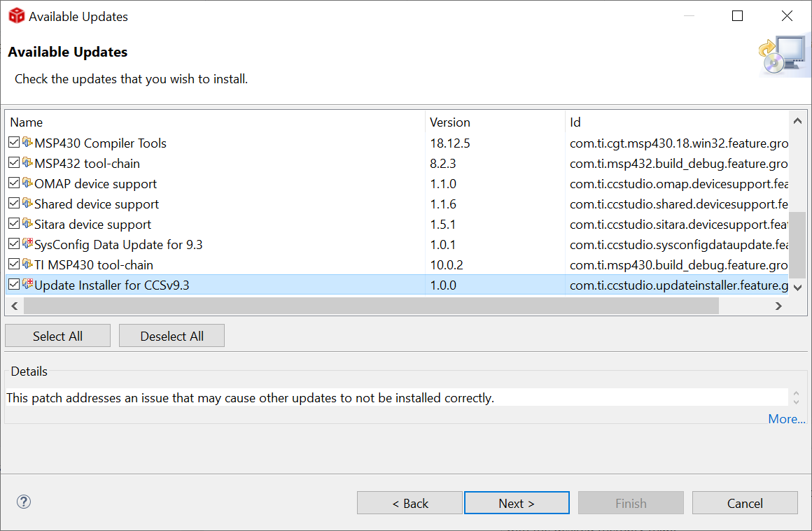Click the Sitara device support feature icon
812x531 pixels.
(27, 224)
